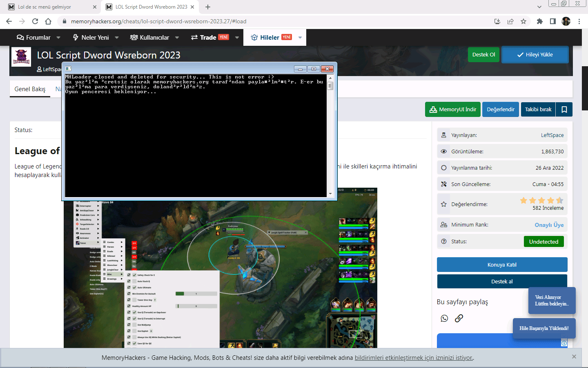This screenshot has width=588, height=368.
Task: Click the Değerlendir button
Action: (x=501, y=110)
